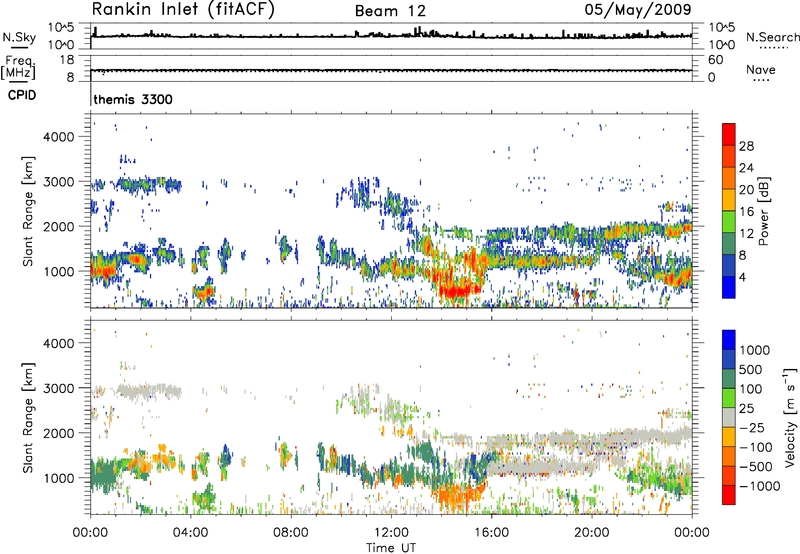Pick the gray −25 to 25 velocity swatch

coord(729,417)
